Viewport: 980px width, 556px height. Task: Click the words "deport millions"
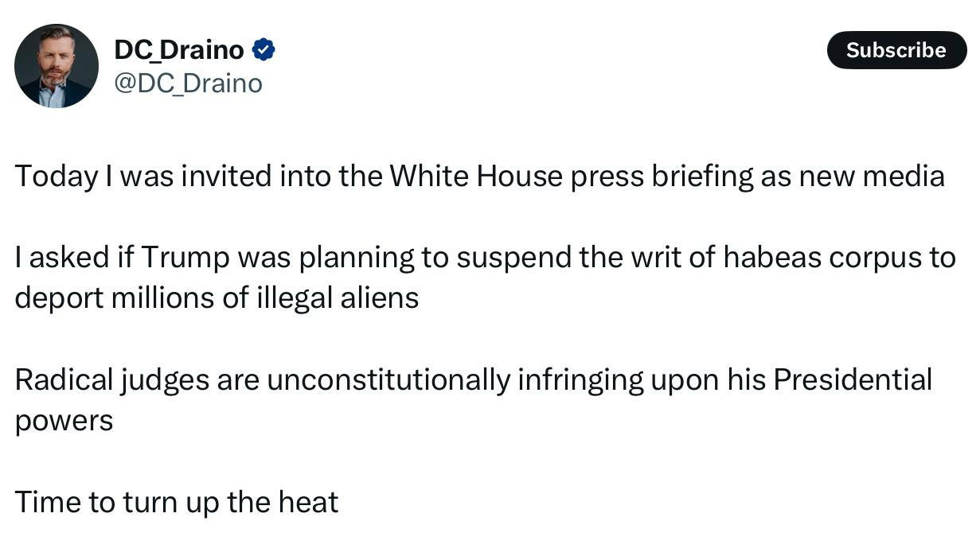coord(113,298)
